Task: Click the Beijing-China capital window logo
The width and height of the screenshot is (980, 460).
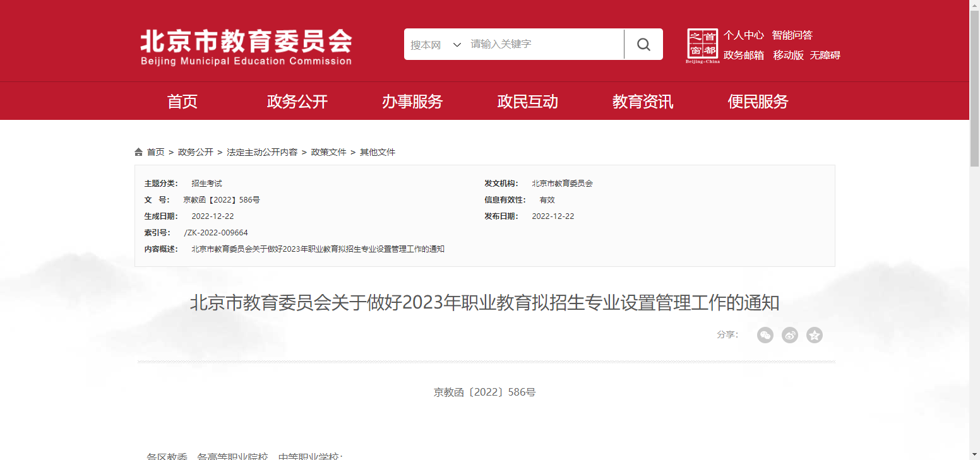Action: click(702, 45)
